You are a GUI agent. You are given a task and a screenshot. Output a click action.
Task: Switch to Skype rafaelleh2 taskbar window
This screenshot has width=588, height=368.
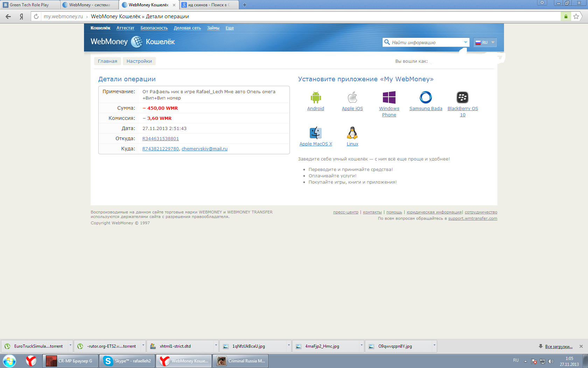(127, 361)
